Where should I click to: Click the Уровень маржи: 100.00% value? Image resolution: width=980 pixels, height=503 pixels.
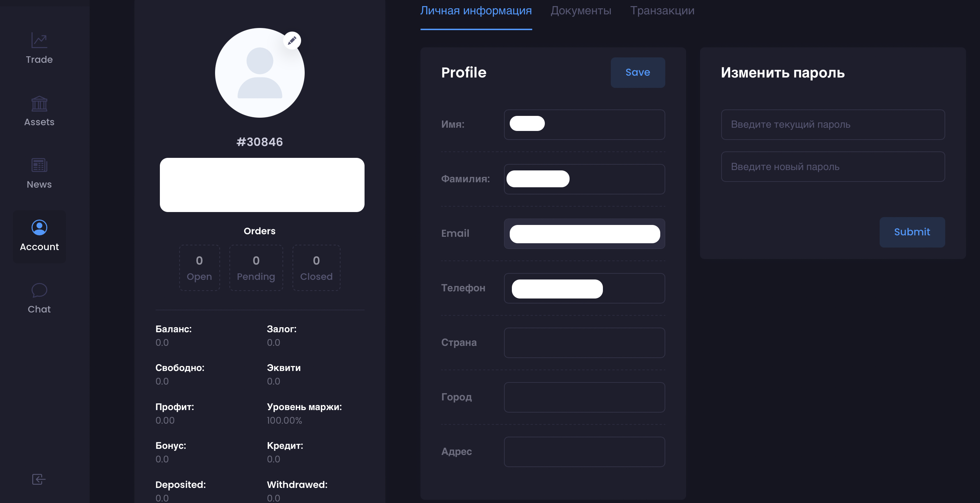pyautogui.click(x=284, y=420)
